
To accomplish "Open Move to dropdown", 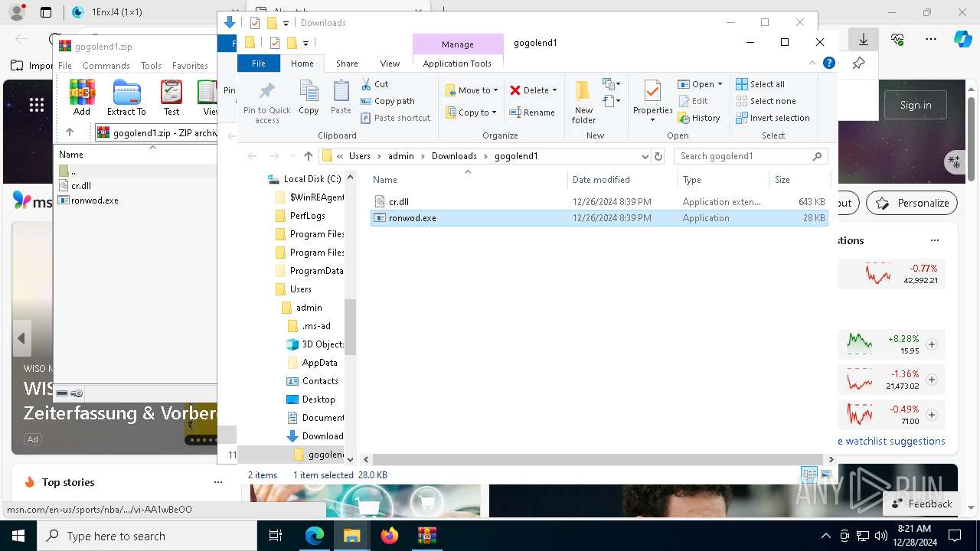I will (472, 90).
